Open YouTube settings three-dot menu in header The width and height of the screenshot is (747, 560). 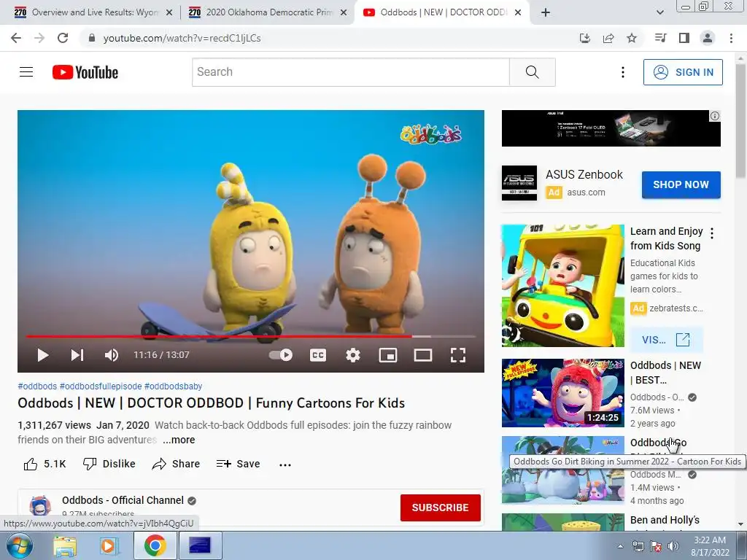tap(623, 72)
